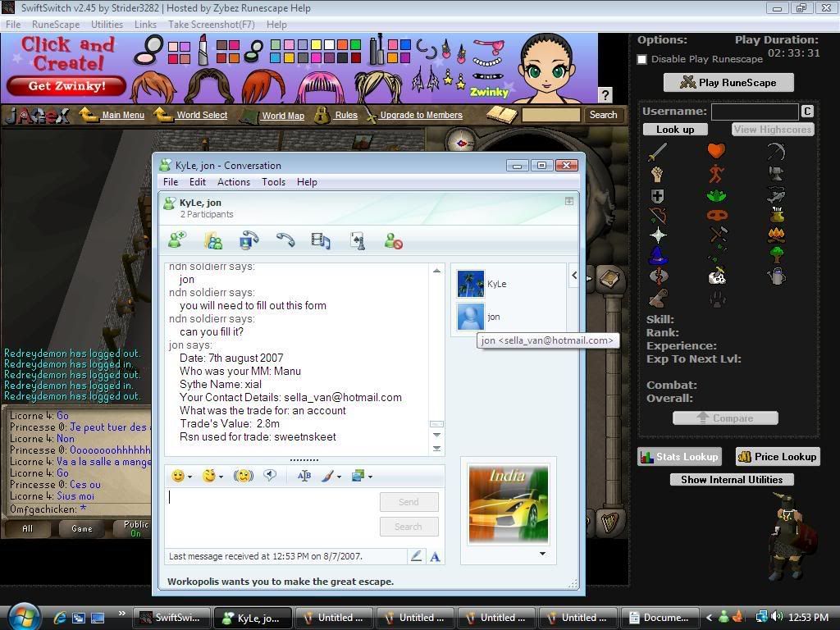This screenshot has height=630, width=840.
Task: Open the games activity icon
Action: (x=358, y=240)
